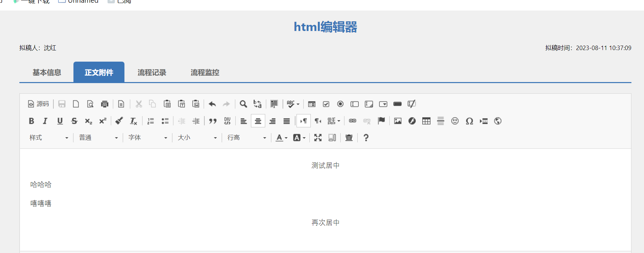The image size is (644, 253).
Task: Open the 字体 font dropdown
Action: (148, 138)
